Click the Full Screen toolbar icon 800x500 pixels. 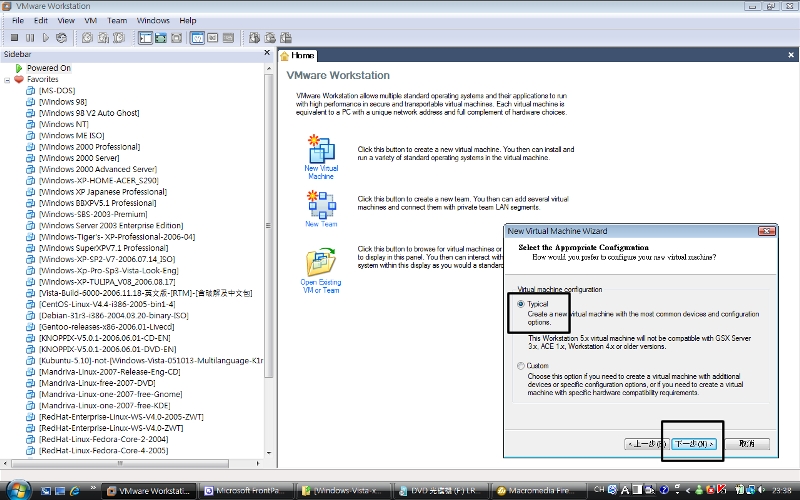pos(177,38)
